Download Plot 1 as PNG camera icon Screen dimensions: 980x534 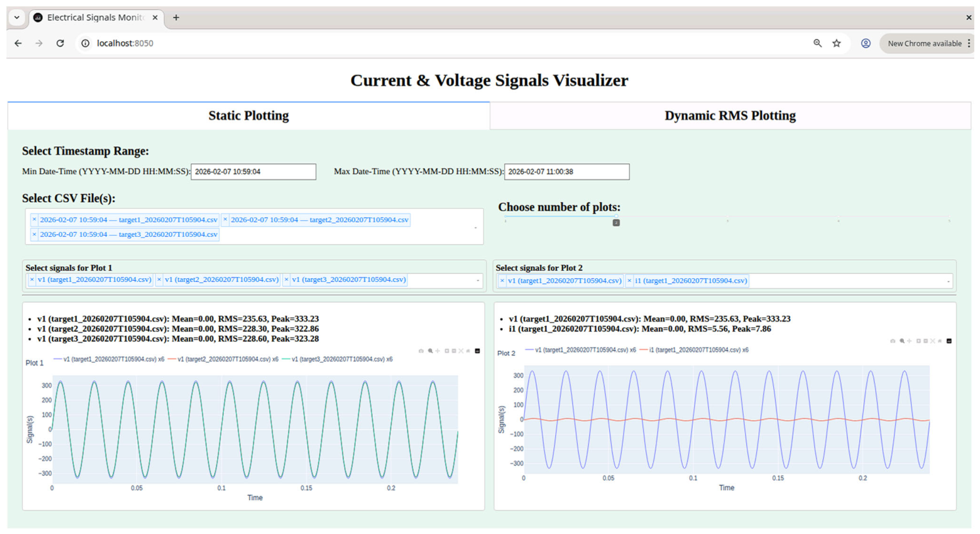pyautogui.click(x=421, y=351)
